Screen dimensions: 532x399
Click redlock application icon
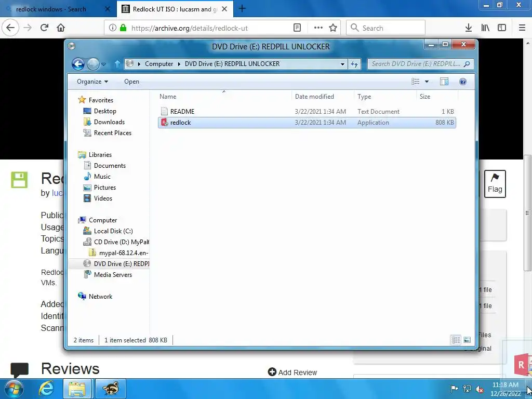(164, 123)
